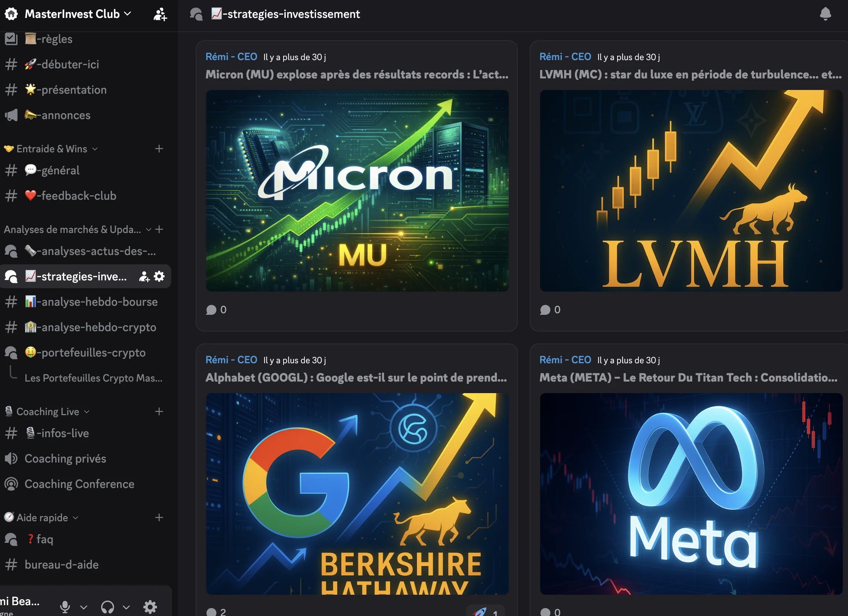The image size is (848, 616).
Task: Toggle microphone mute in user panel
Action: [65, 607]
